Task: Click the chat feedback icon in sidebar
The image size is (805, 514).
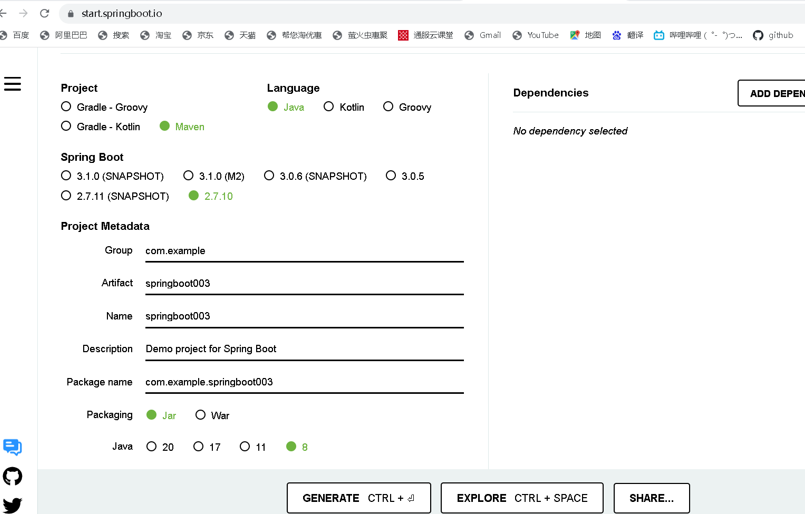Action: pyautogui.click(x=12, y=447)
